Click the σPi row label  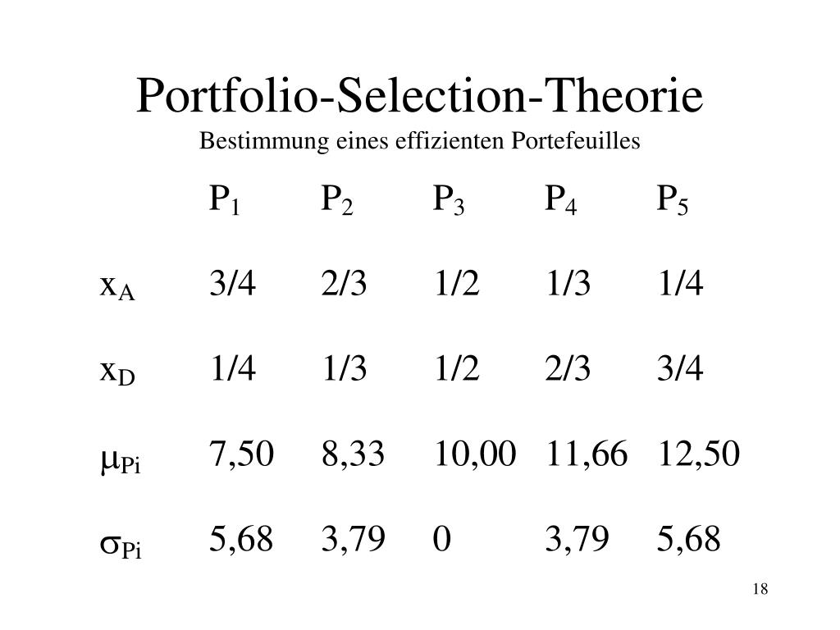(x=121, y=545)
